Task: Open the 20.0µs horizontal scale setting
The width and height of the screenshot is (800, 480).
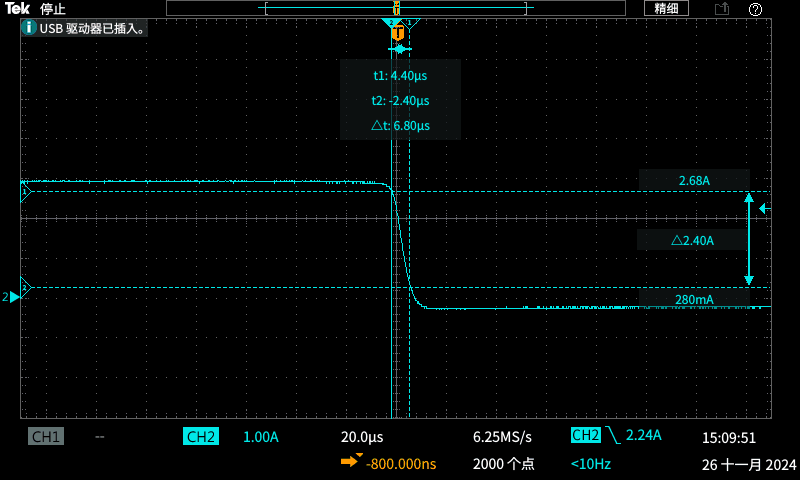Action: (362, 437)
